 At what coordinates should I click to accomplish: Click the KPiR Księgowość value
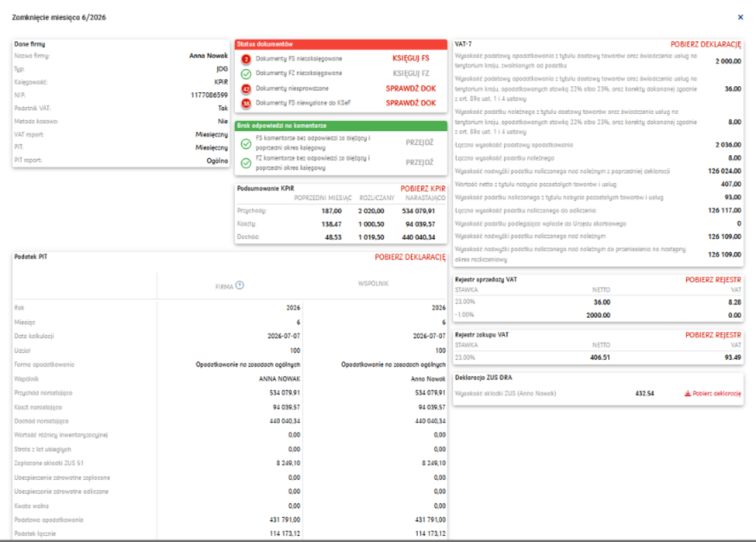tap(220, 82)
